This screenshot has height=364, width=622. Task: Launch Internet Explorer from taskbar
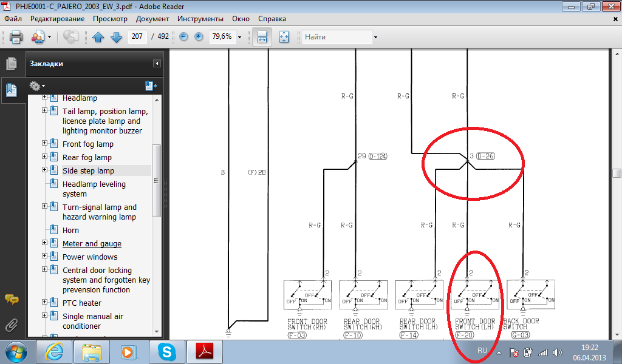54,352
